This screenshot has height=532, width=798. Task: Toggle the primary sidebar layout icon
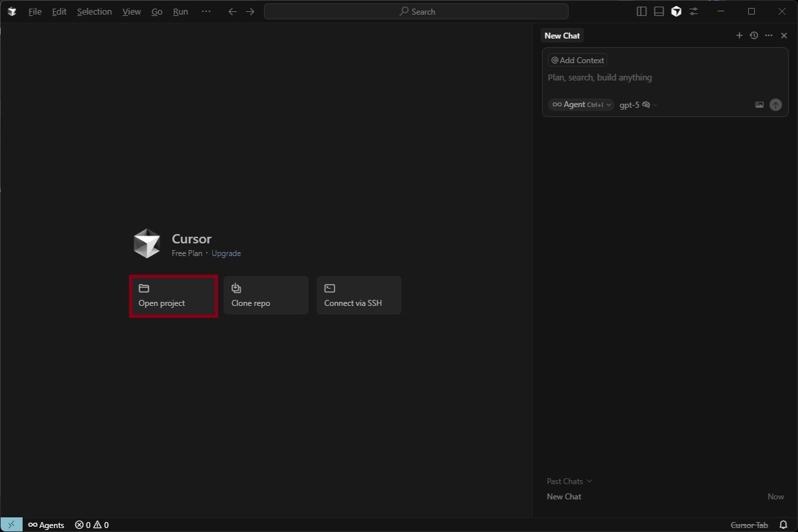[x=642, y=11]
